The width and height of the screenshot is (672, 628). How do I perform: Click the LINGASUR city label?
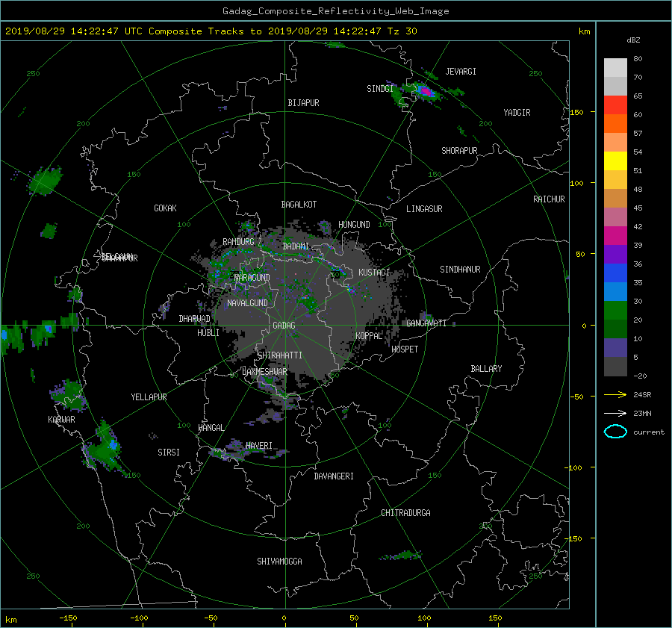click(x=424, y=209)
